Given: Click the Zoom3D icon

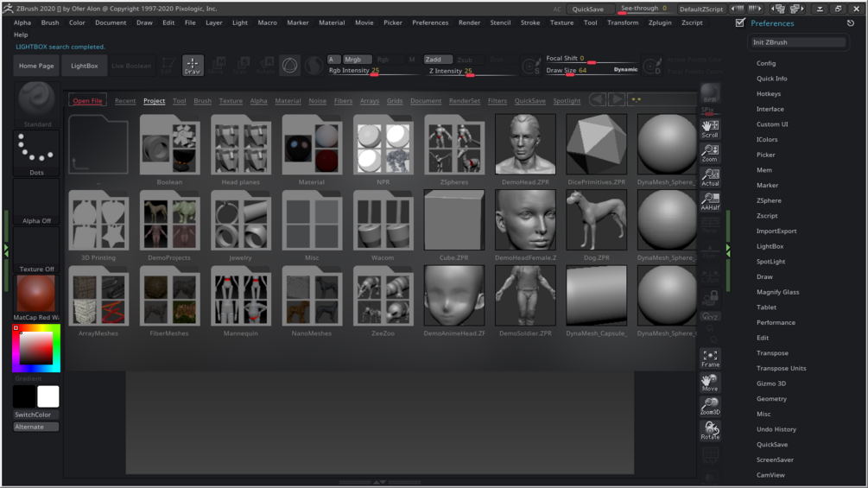Looking at the screenshot, I should coord(710,406).
